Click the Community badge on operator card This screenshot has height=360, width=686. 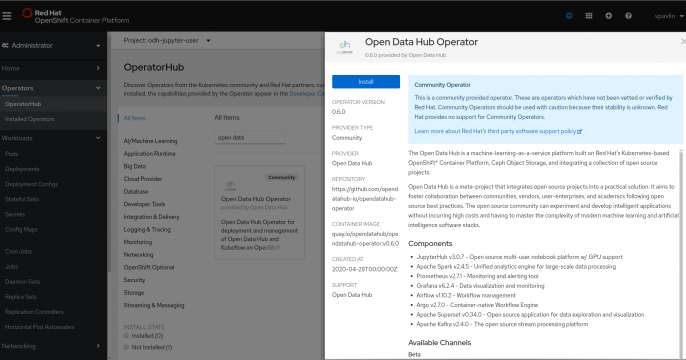[x=281, y=177]
